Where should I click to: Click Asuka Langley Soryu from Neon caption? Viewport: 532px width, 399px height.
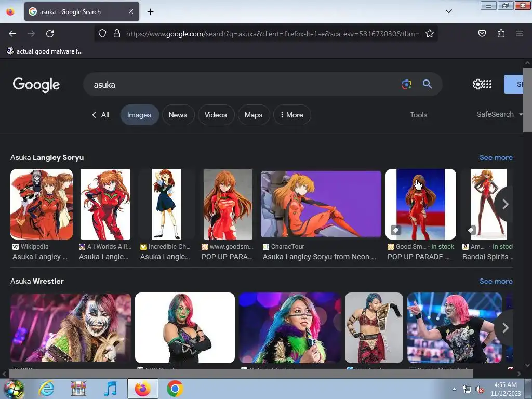(320, 257)
